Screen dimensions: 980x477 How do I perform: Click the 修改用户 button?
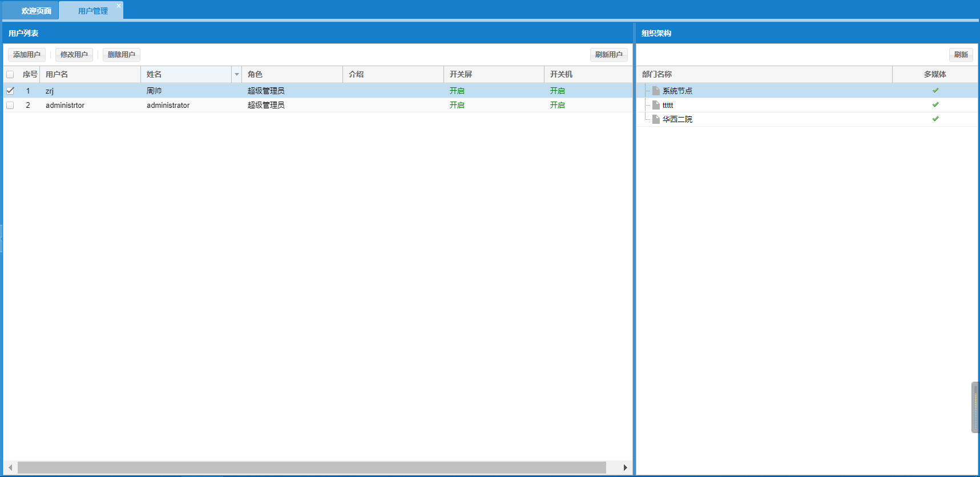pyautogui.click(x=74, y=55)
